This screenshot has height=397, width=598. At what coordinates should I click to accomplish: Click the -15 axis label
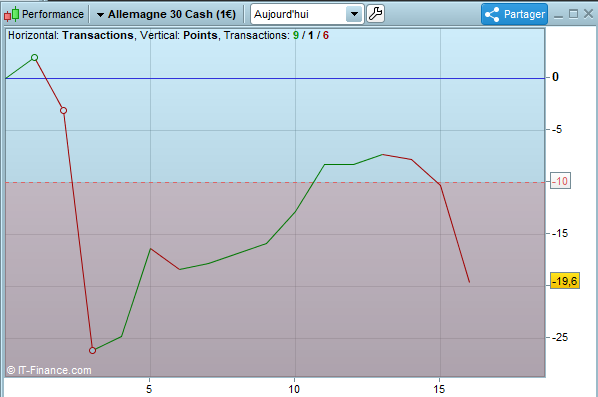tap(559, 233)
